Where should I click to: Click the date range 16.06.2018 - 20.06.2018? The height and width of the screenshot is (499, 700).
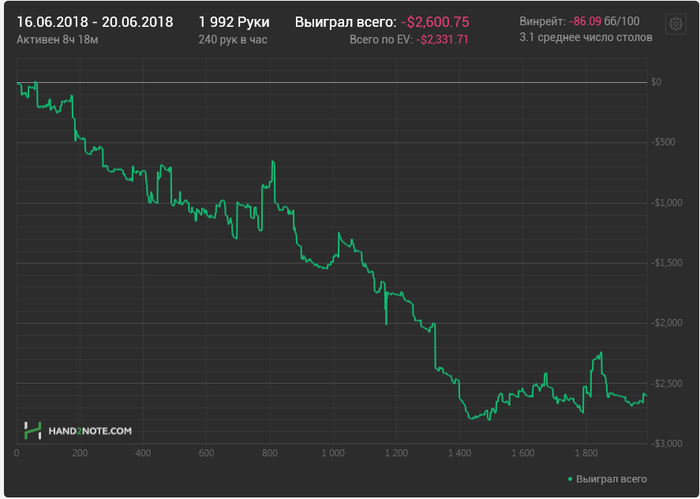[x=95, y=22]
